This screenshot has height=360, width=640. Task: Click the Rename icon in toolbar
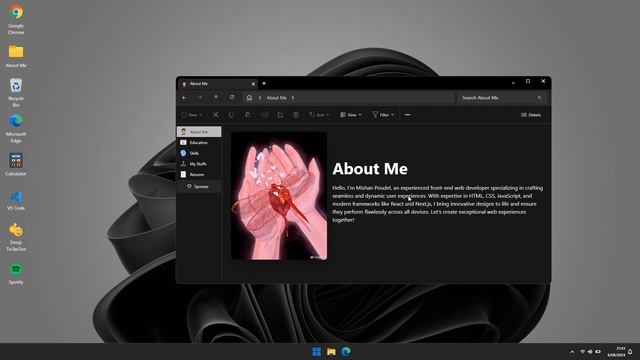click(x=264, y=115)
